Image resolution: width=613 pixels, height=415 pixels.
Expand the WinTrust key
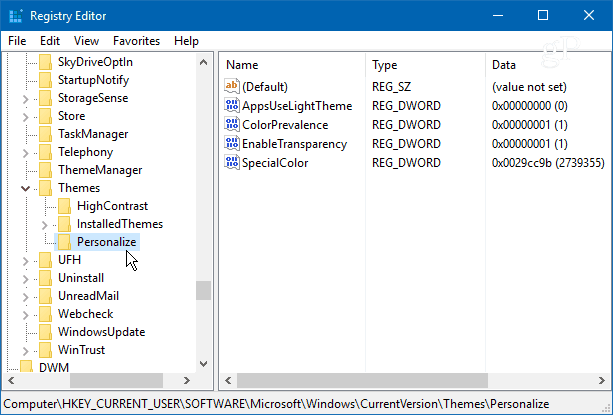25,350
